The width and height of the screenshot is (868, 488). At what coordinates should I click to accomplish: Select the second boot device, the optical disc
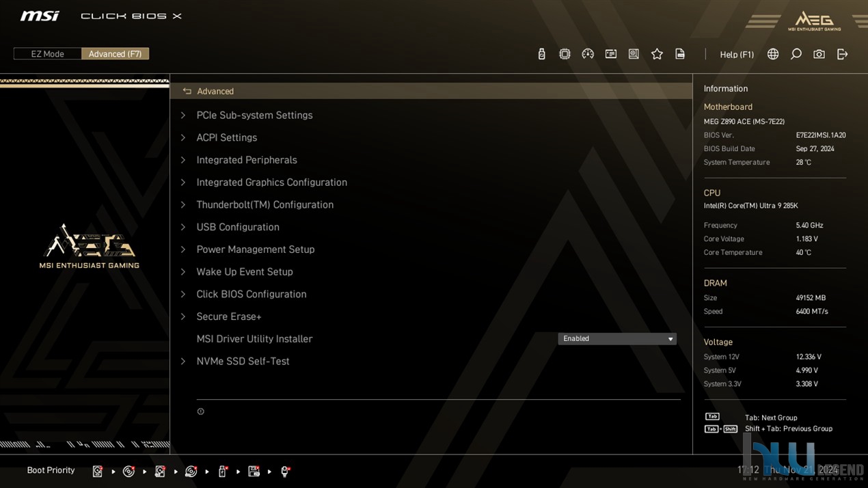point(128,471)
